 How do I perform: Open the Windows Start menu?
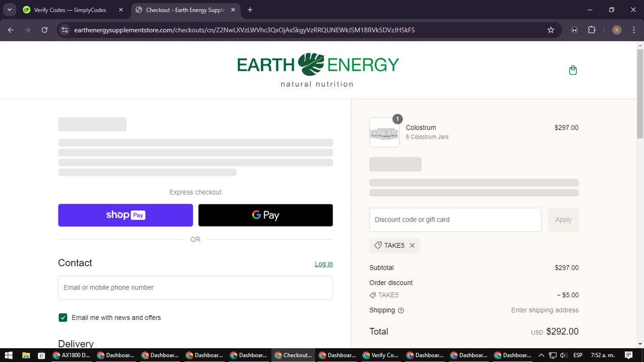[9, 355]
